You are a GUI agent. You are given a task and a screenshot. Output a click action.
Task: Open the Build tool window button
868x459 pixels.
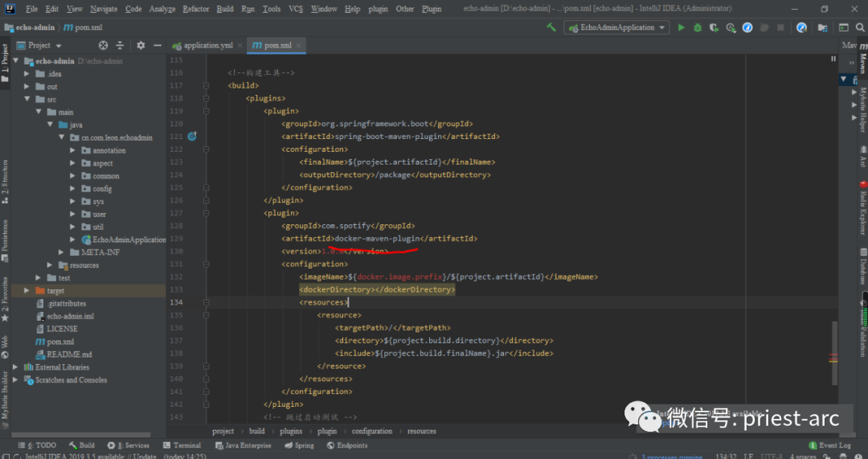click(81, 445)
